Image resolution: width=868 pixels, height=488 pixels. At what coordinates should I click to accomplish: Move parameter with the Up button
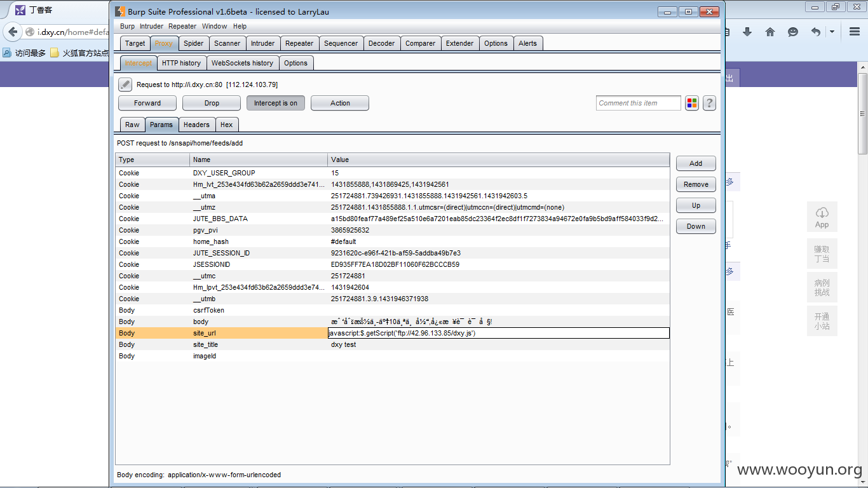pos(696,205)
